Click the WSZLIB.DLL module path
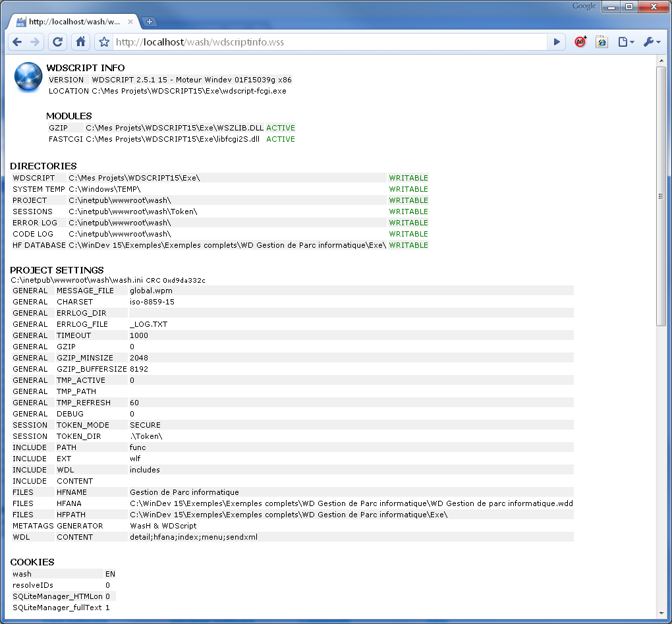The width and height of the screenshot is (672, 624). pyautogui.click(x=175, y=128)
